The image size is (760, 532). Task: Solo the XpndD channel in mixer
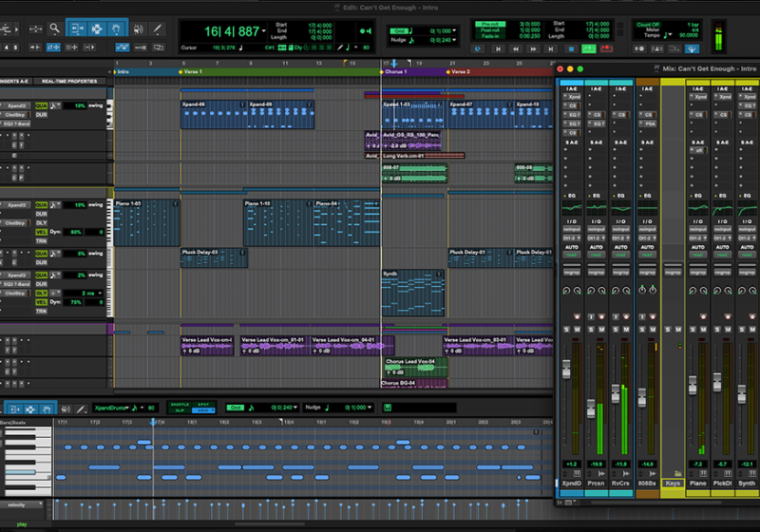pyautogui.click(x=566, y=330)
